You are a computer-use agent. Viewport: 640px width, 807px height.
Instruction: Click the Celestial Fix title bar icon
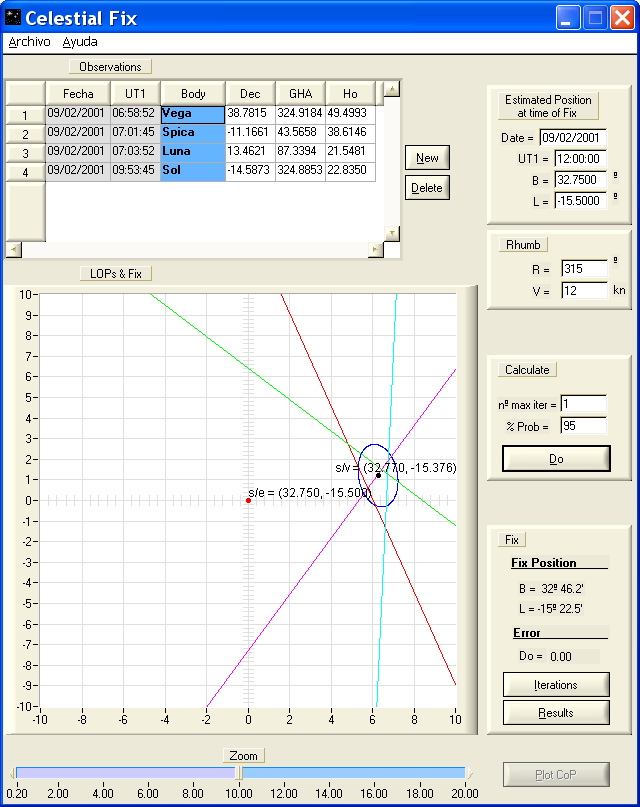(x=14, y=18)
